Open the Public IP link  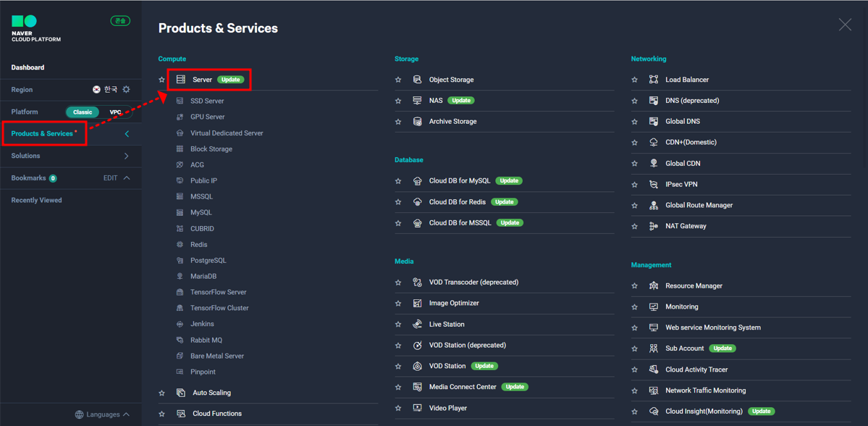click(x=203, y=180)
